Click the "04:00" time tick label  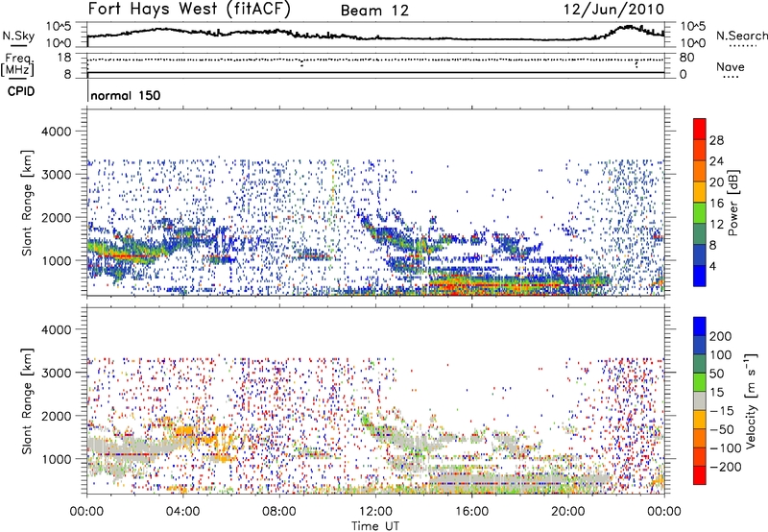(x=182, y=512)
